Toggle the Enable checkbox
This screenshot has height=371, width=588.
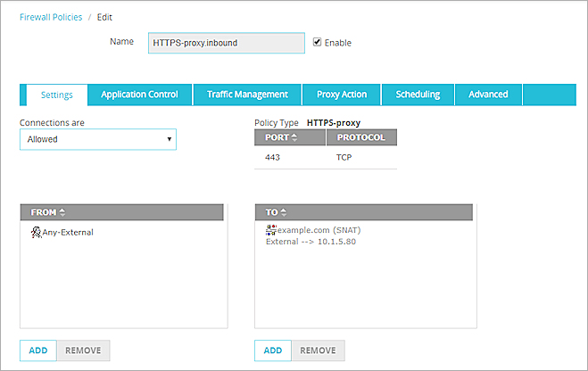pos(317,42)
